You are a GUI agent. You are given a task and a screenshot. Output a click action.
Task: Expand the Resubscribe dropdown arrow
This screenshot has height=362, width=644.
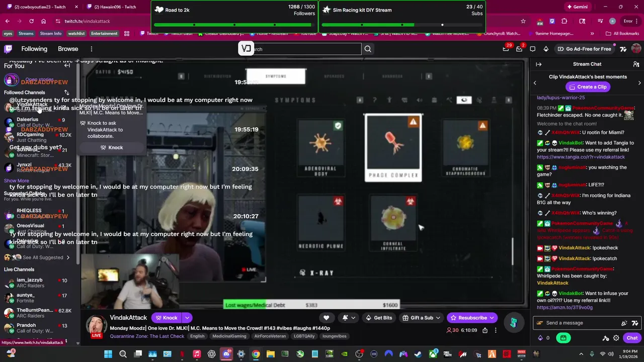pos(492,318)
